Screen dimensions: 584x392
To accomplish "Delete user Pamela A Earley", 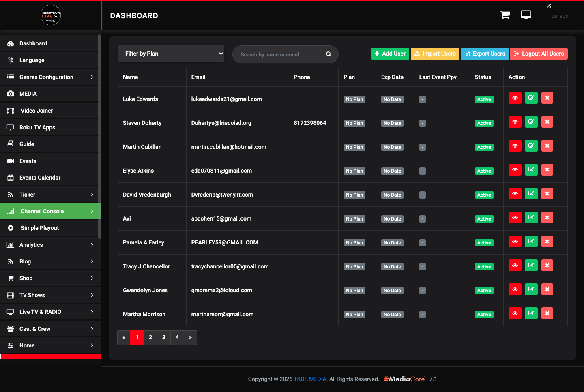I will 547,242.
